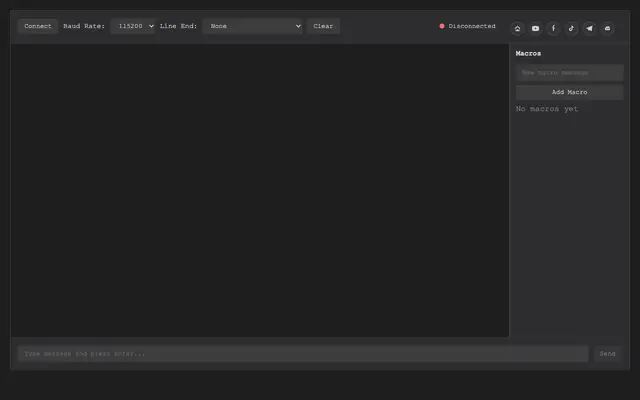Click the "No macros yet" text
Screen dimensions: 640x400
[547, 109]
